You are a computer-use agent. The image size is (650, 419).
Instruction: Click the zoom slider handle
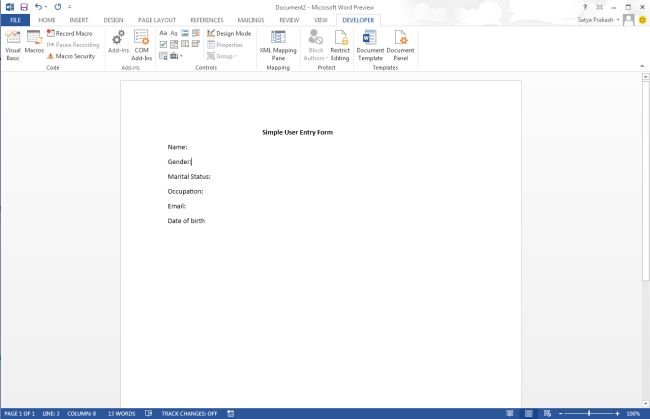coord(589,413)
